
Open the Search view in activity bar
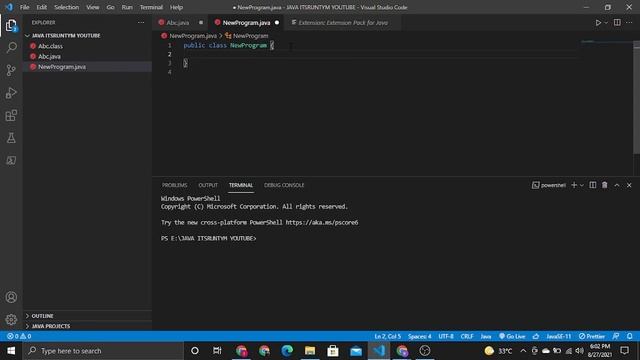tap(11, 47)
